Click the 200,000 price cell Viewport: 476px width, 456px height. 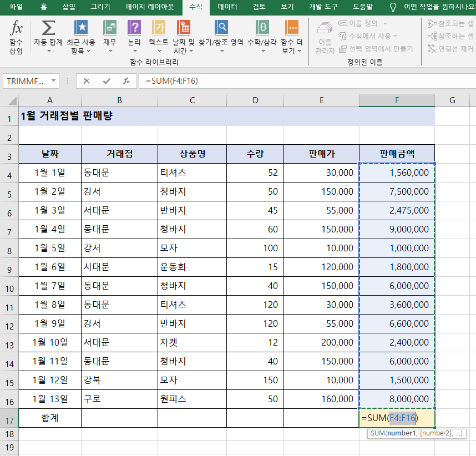tap(321, 342)
